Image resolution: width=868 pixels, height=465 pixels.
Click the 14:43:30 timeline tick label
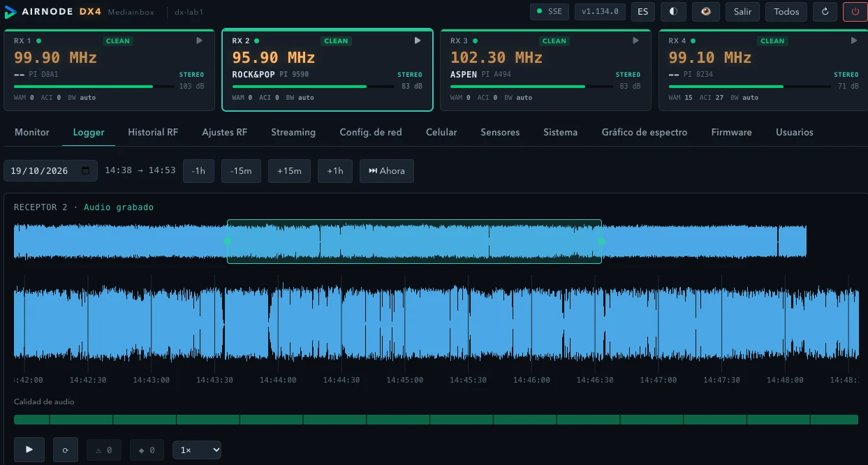[x=214, y=380]
